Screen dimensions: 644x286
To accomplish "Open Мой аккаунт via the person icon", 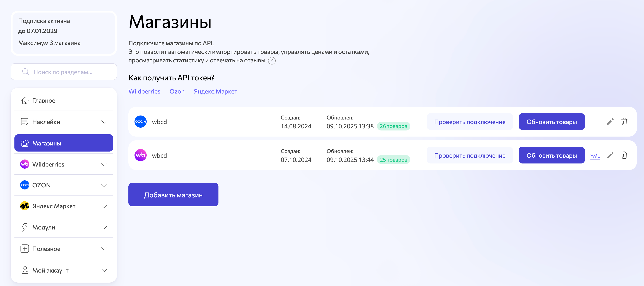I will click(x=24, y=270).
